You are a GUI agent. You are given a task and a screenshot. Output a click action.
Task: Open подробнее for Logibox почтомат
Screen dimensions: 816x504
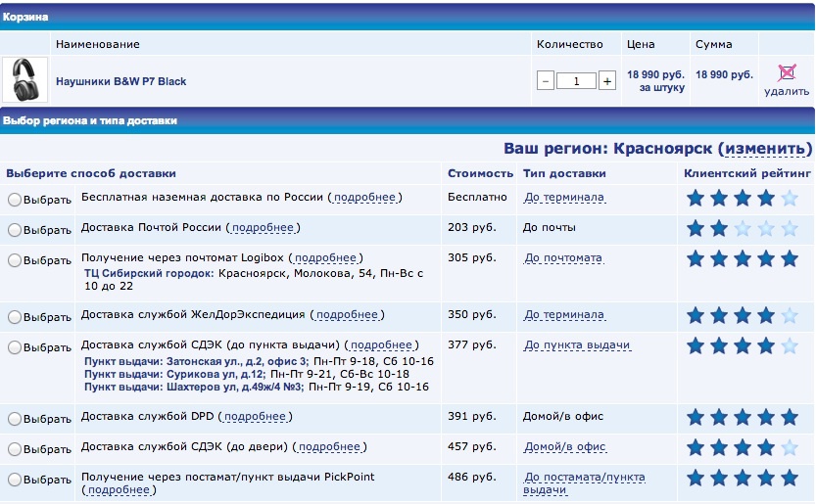click(326, 257)
